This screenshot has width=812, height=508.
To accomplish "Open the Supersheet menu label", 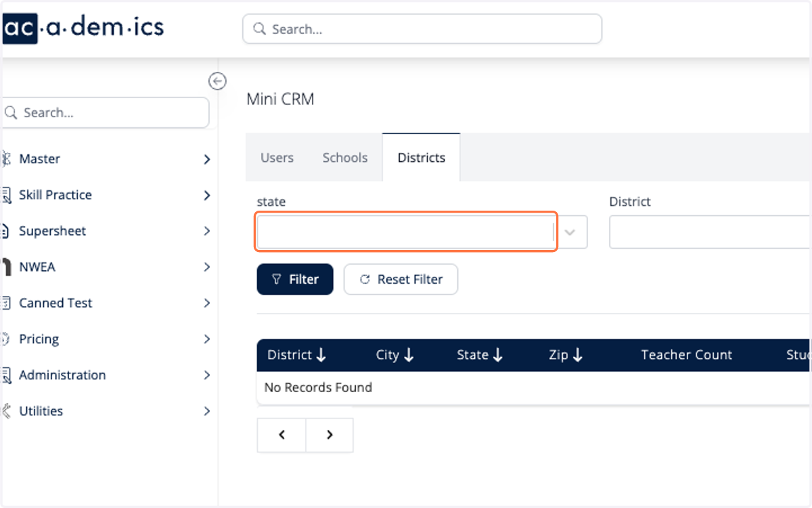I will tap(53, 231).
